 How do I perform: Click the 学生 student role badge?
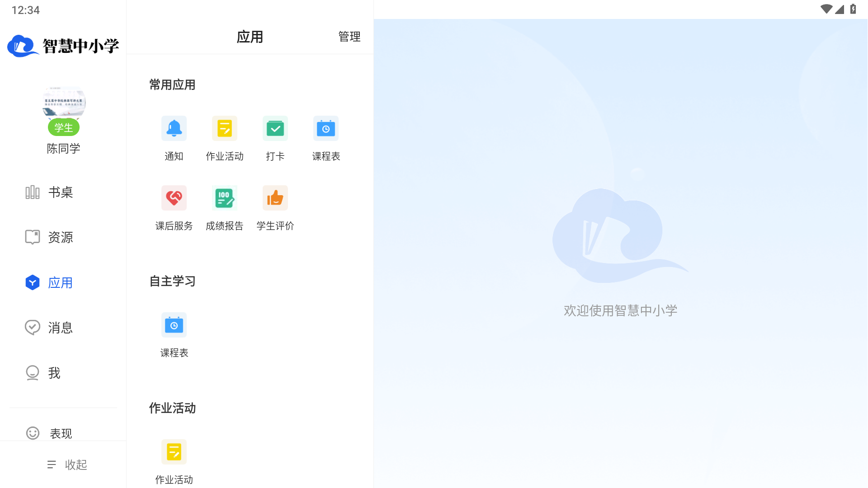point(63,127)
